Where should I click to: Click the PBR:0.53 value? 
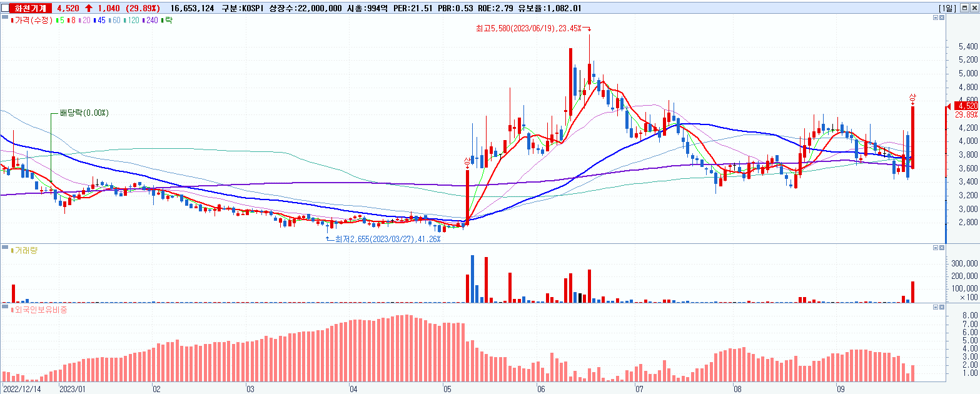455,8
